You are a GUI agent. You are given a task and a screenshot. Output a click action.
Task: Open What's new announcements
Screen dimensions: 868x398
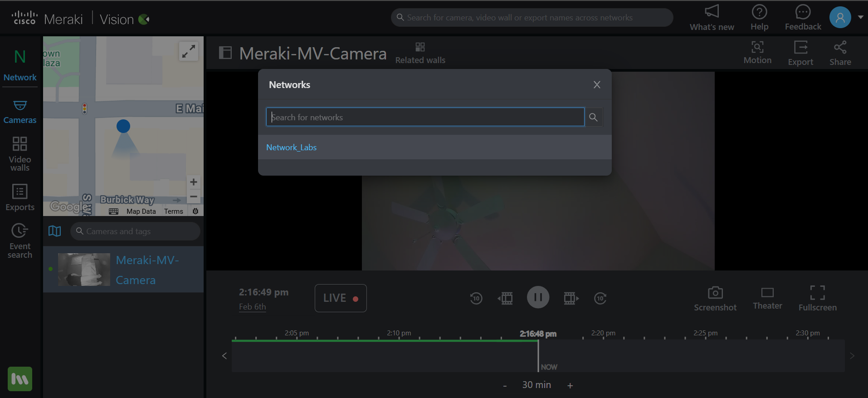712,18
